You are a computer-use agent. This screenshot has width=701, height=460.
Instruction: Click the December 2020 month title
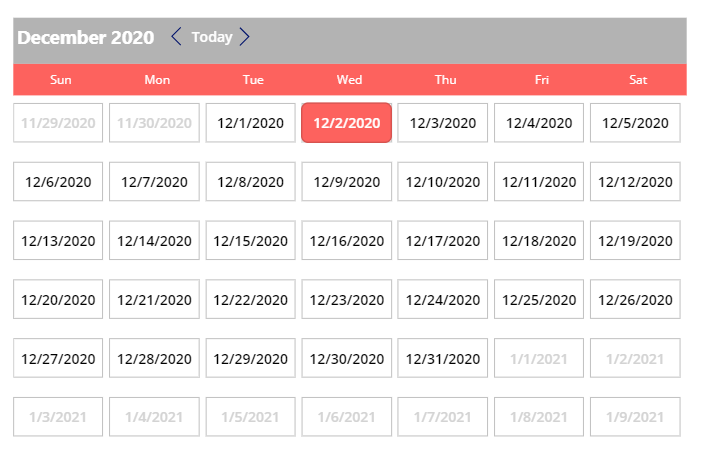point(86,38)
